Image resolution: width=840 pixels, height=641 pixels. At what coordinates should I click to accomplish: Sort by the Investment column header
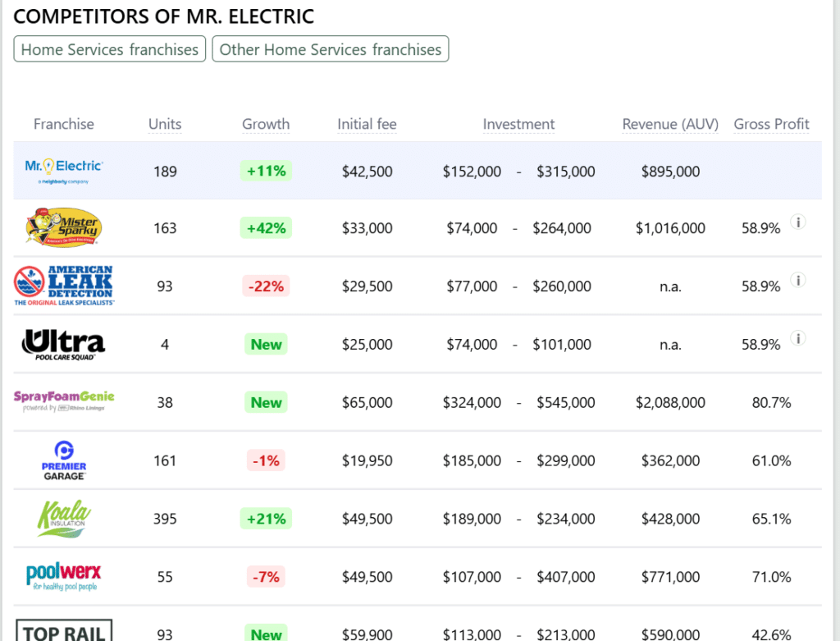518,124
